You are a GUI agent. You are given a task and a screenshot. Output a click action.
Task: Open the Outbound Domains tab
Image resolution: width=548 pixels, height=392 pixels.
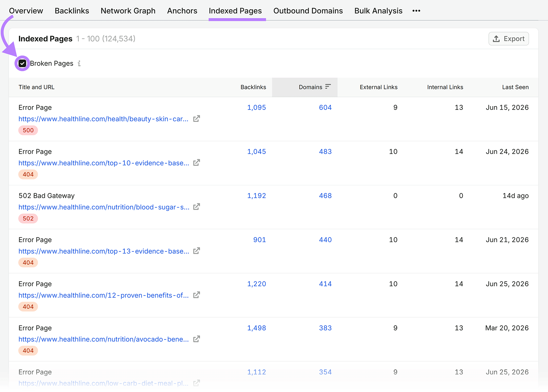pyautogui.click(x=308, y=11)
